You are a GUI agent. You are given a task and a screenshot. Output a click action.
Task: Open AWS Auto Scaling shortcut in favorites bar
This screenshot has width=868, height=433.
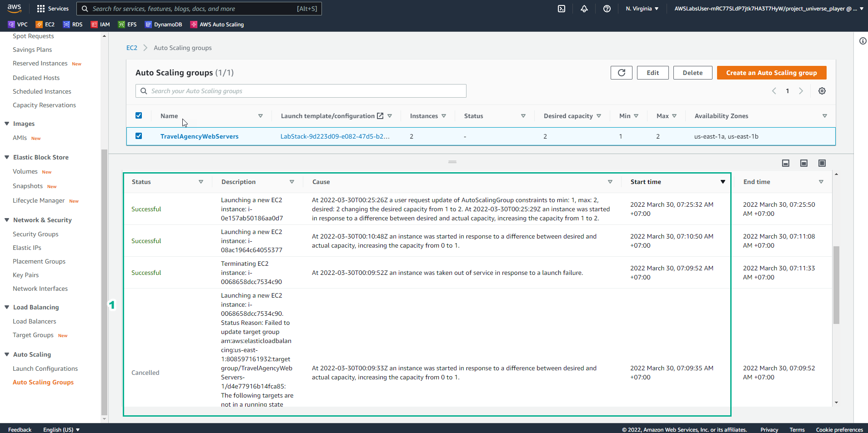pyautogui.click(x=217, y=25)
